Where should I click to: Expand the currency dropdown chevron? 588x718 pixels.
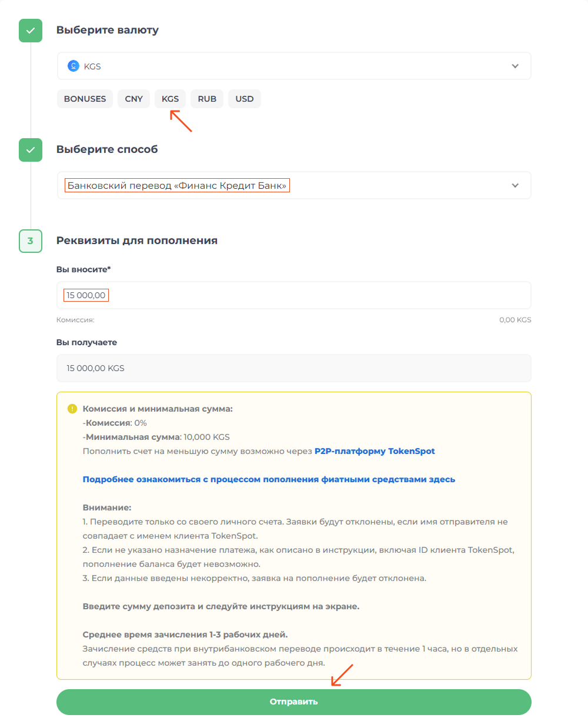(515, 66)
